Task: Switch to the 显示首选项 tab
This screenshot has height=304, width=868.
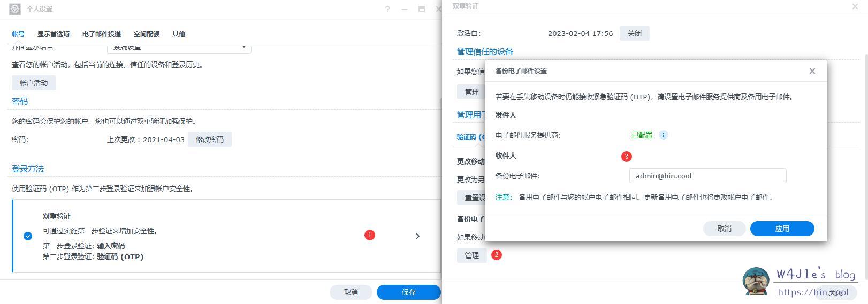Action: click(x=53, y=34)
